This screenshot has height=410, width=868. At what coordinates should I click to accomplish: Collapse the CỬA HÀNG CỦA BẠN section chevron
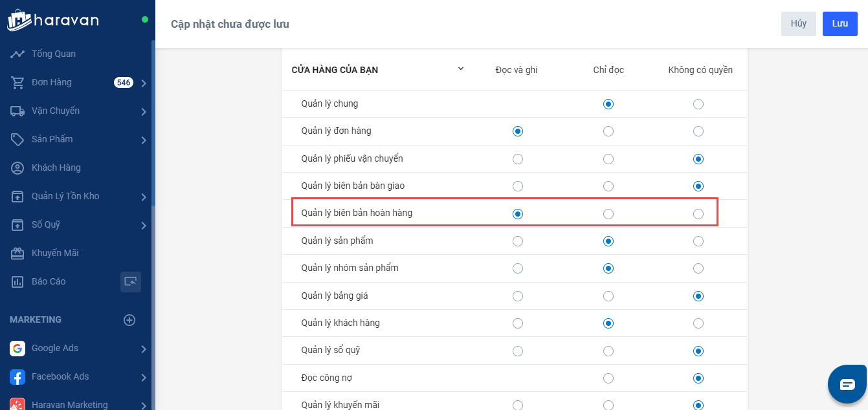[x=461, y=69]
